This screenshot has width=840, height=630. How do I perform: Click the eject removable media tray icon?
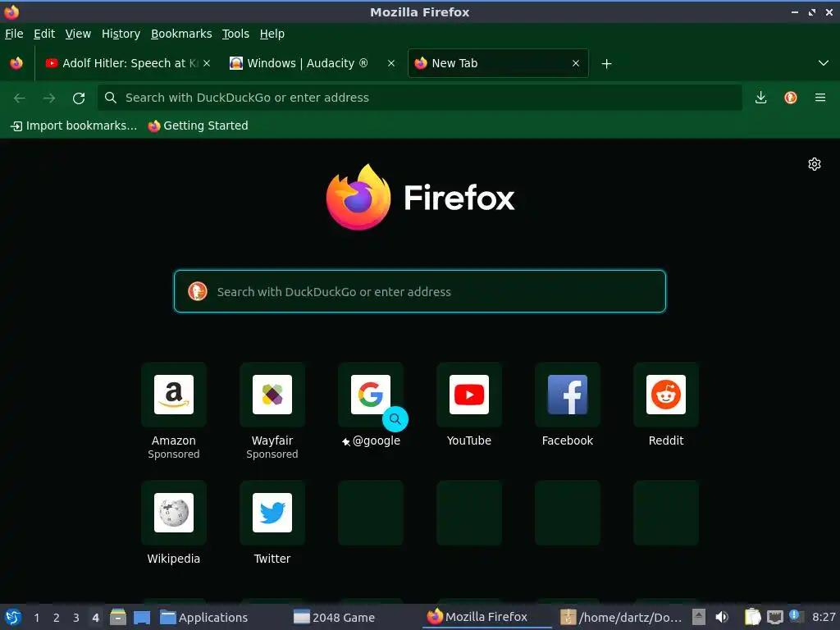coord(699,617)
